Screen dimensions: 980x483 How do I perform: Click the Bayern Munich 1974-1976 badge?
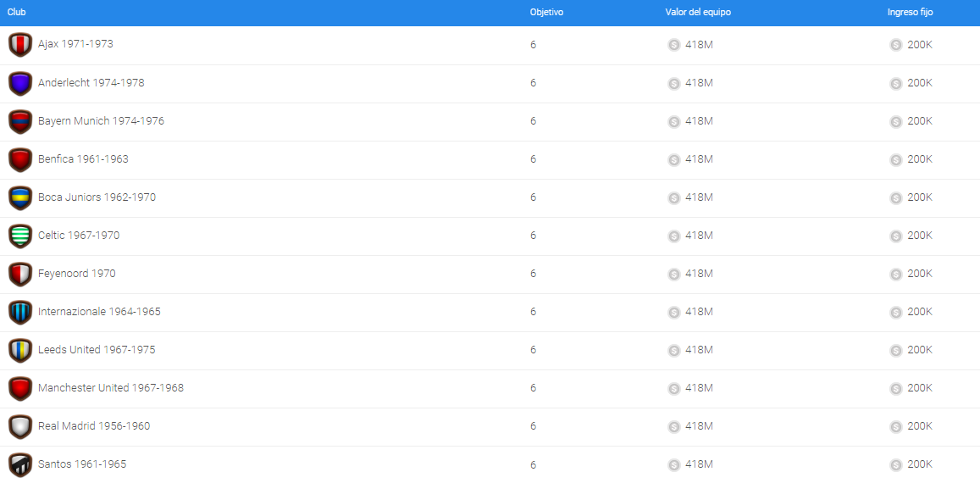click(20, 121)
